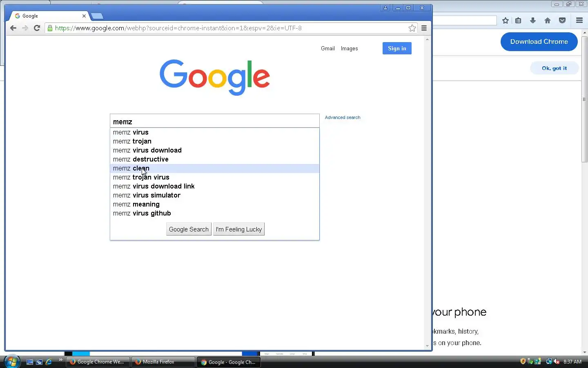This screenshot has width=588, height=368.
Task: Focus the Google search box containing memz
Action: [x=215, y=121]
